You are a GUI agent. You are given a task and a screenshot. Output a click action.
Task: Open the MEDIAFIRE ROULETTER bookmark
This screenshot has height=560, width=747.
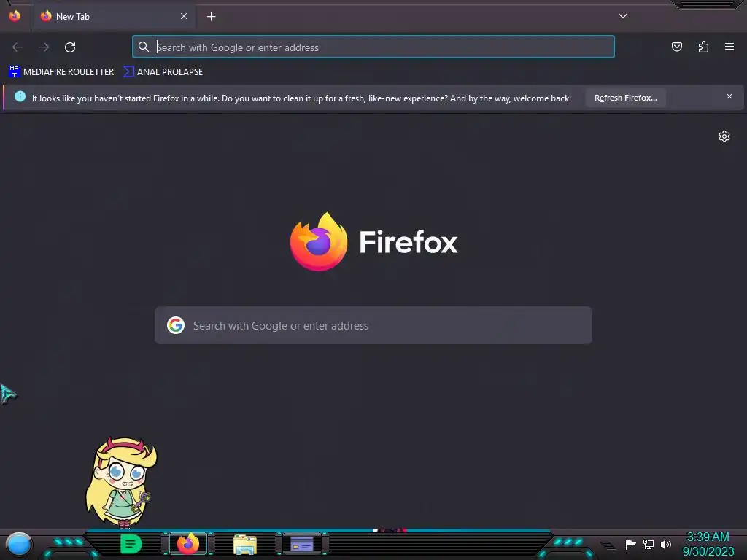point(61,72)
